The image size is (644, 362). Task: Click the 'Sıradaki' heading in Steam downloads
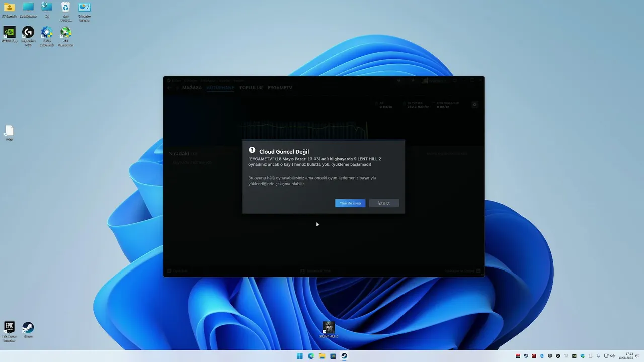pos(179,153)
